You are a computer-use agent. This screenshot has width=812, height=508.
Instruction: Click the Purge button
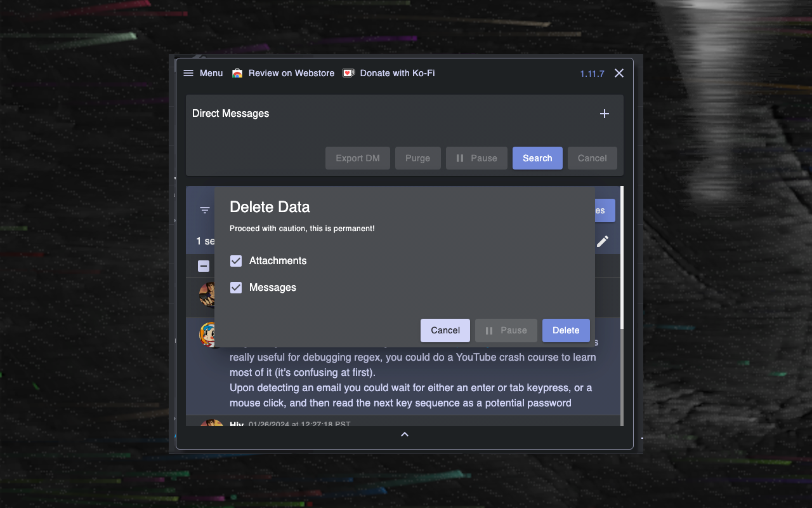[418, 158]
